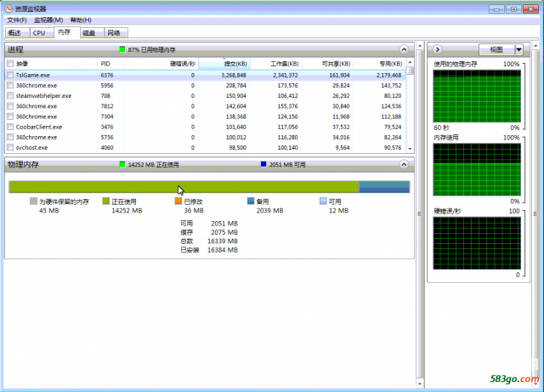Screen dimensions: 544x392
Task: Click the Resource Monitor title bar icon
Action: (x=8, y=9)
